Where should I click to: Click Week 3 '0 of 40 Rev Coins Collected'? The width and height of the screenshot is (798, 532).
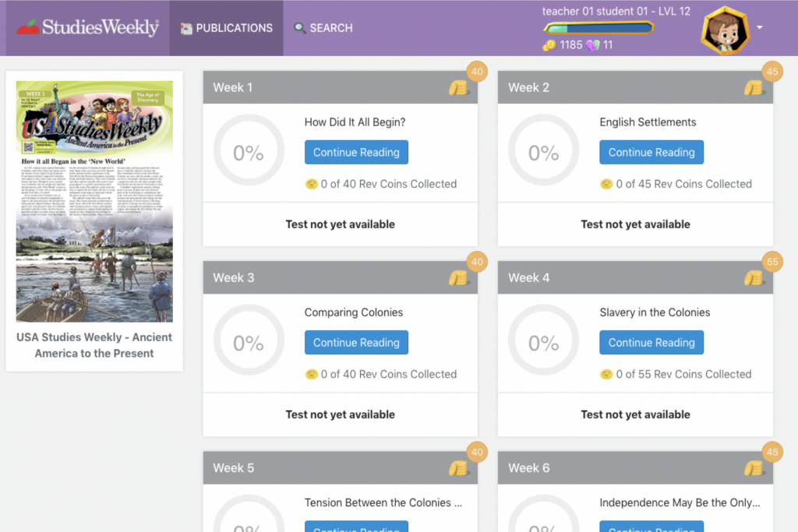[380, 375]
